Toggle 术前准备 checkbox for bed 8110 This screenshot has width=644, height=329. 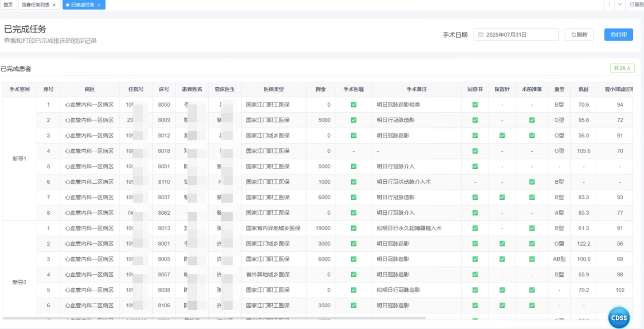(x=532, y=182)
